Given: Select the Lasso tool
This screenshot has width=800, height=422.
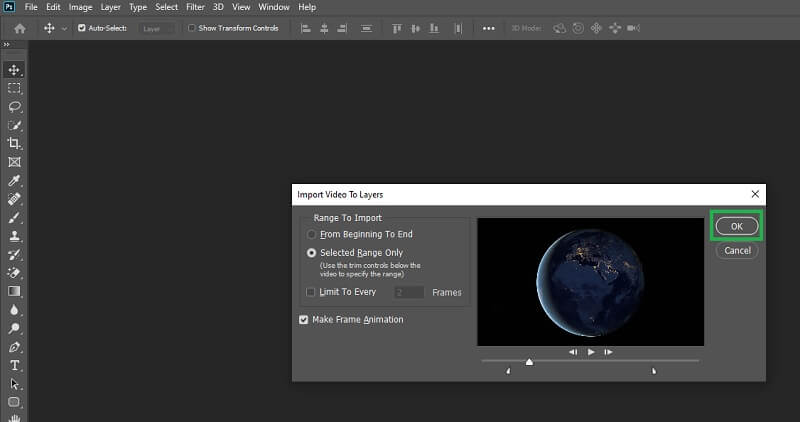Looking at the screenshot, I should coord(14,107).
